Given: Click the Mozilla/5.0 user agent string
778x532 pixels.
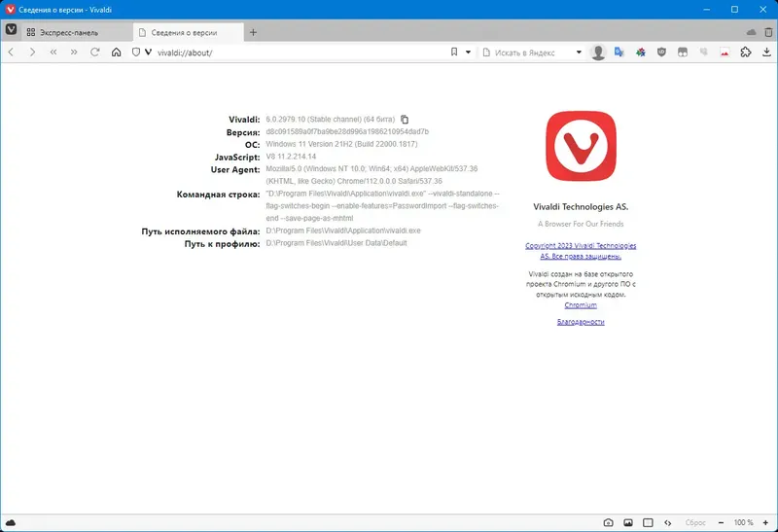Looking at the screenshot, I should point(371,175).
